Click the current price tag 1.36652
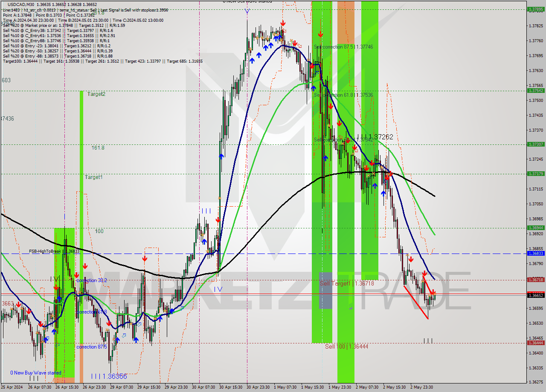The image size is (546, 392). [x=536, y=295]
